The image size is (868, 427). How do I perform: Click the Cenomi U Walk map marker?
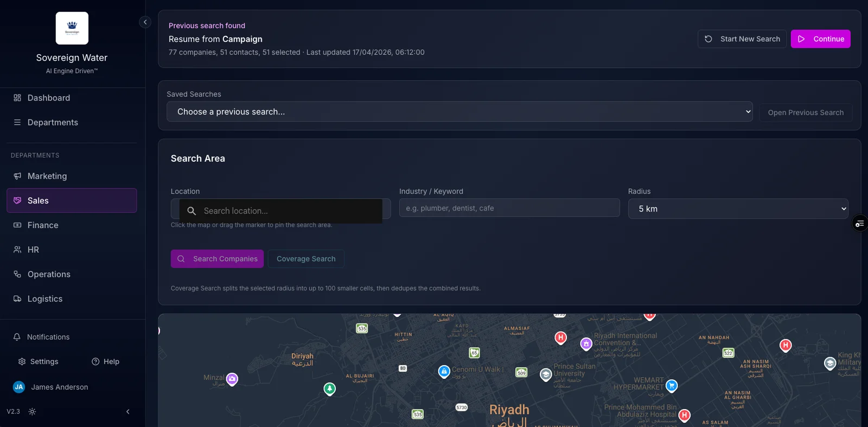coord(444,372)
